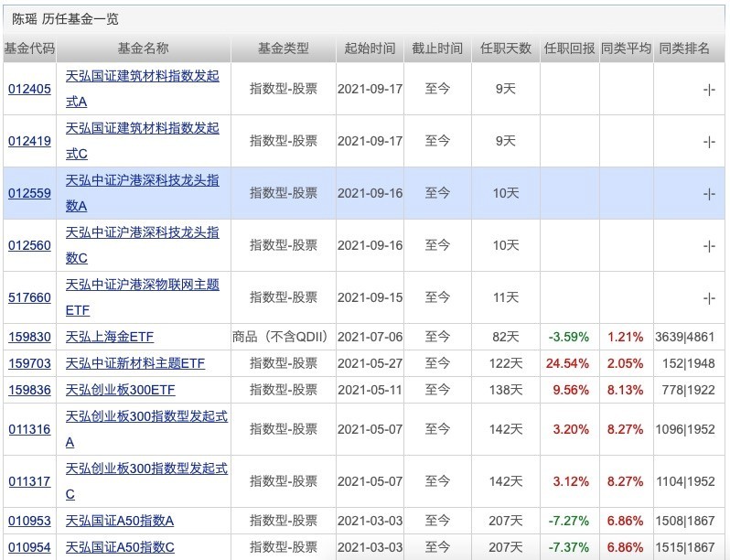Select the ranking 1104|1952
730x560 pixels.
(685, 481)
